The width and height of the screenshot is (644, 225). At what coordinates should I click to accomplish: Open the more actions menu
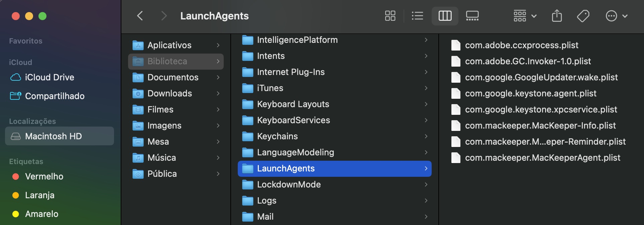(x=616, y=16)
